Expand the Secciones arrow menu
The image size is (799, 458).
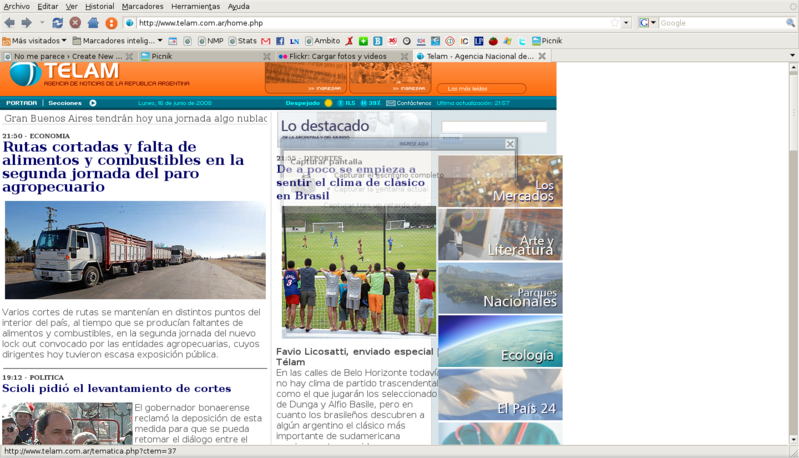pyautogui.click(x=93, y=103)
